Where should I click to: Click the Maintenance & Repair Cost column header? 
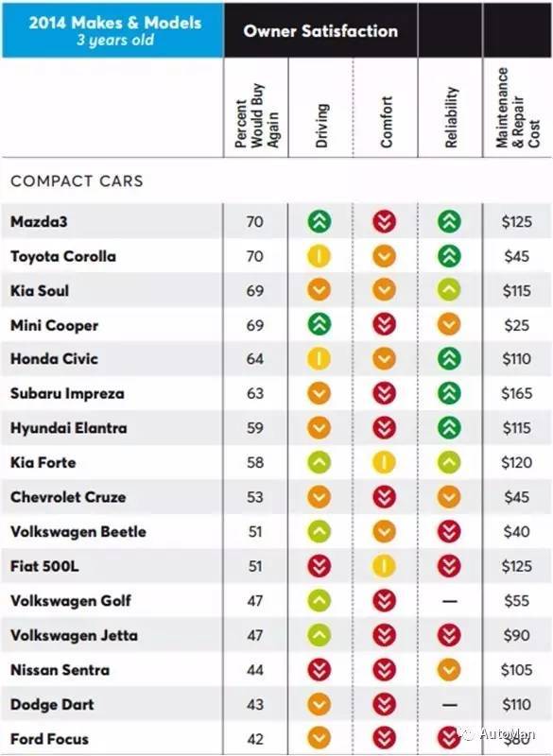(x=518, y=108)
